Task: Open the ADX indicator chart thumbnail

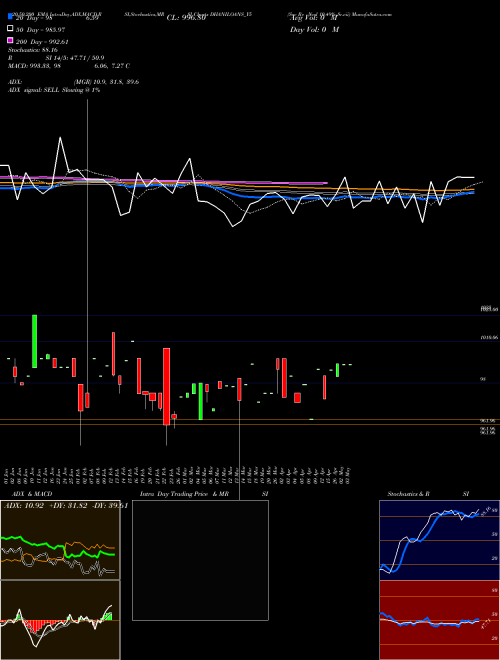Action: coord(60,540)
